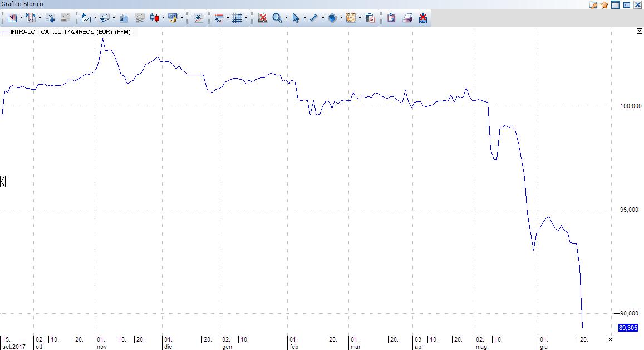644x350 pixels.
Task: Open dropdown arrow beside chart template icon
Action: tap(21, 18)
